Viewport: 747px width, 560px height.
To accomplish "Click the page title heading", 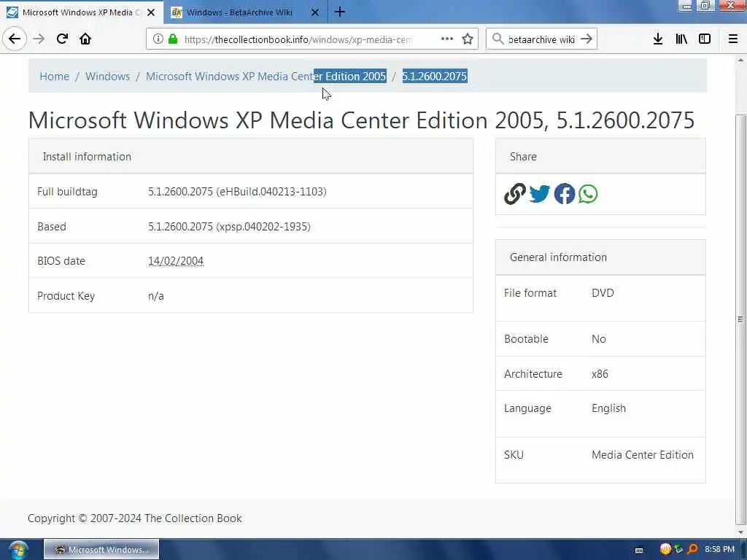I will tap(361, 120).
